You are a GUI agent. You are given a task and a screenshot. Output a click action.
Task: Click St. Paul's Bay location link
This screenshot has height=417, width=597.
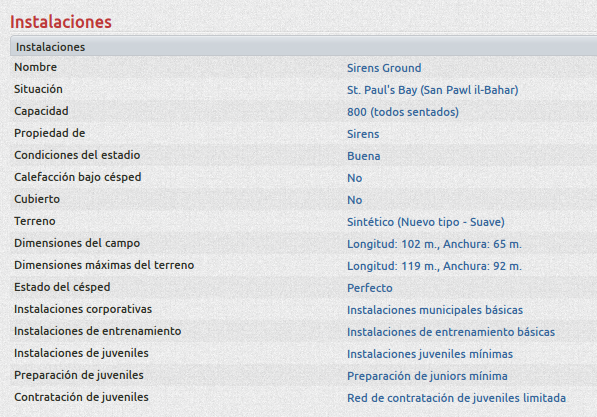pos(433,90)
